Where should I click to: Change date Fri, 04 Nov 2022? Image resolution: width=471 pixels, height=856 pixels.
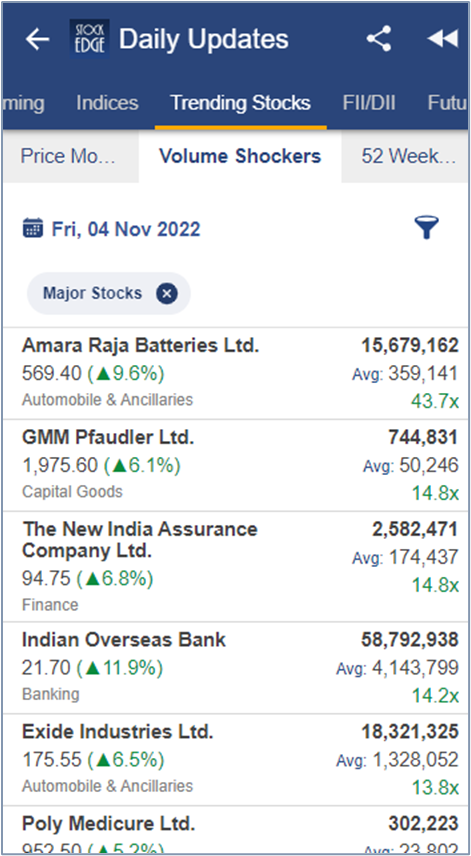coord(126,229)
